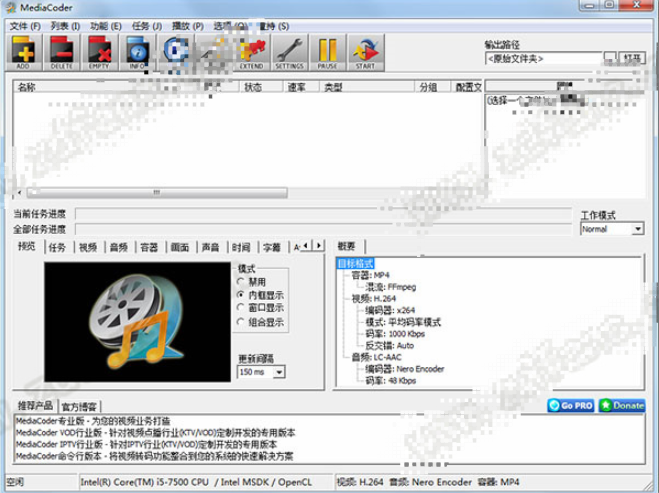Click the 打开 output folder button
The width and height of the screenshot is (659, 493).
pos(632,58)
